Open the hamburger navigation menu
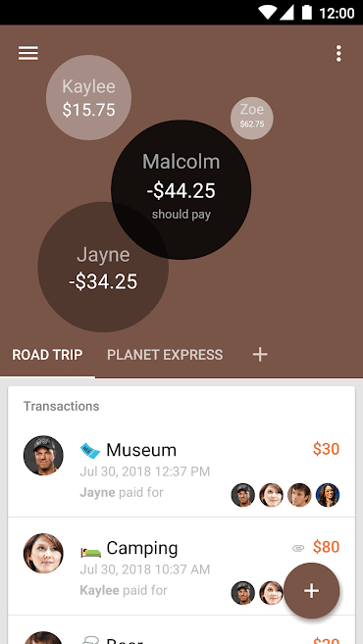 point(28,53)
